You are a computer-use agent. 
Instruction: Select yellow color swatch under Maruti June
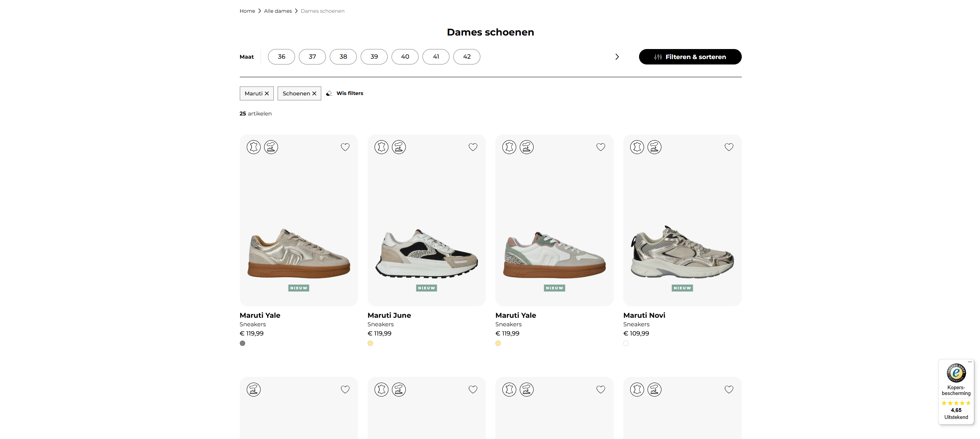click(x=370, y=343)
